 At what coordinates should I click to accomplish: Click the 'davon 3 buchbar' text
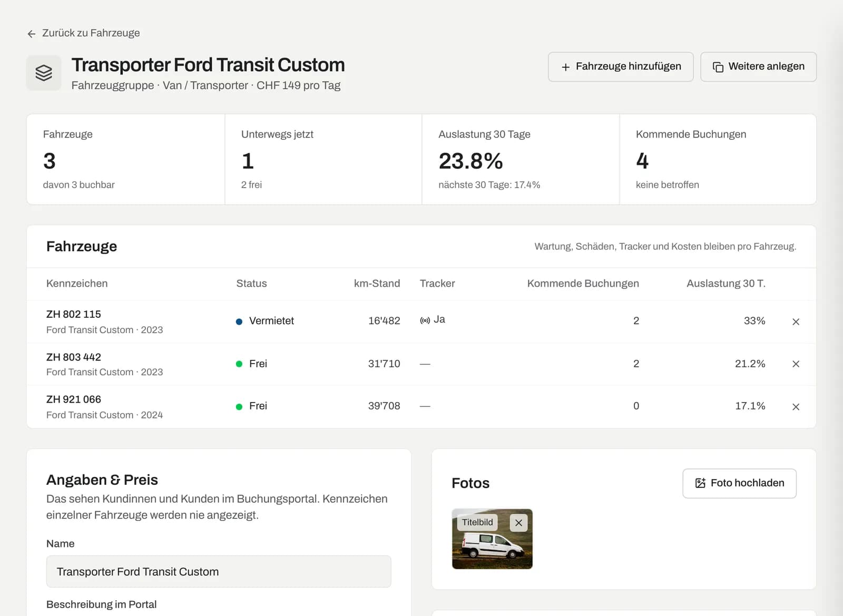tap(79, 185)
